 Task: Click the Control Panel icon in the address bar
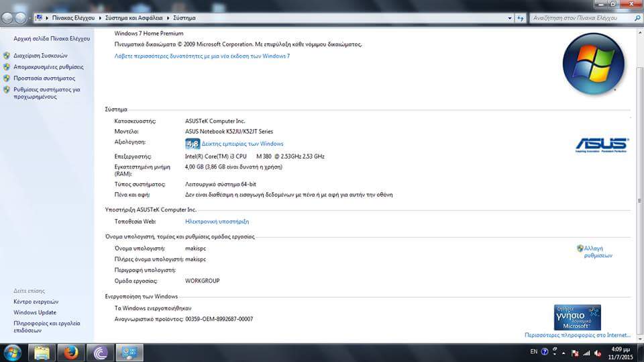click(39, 17)
